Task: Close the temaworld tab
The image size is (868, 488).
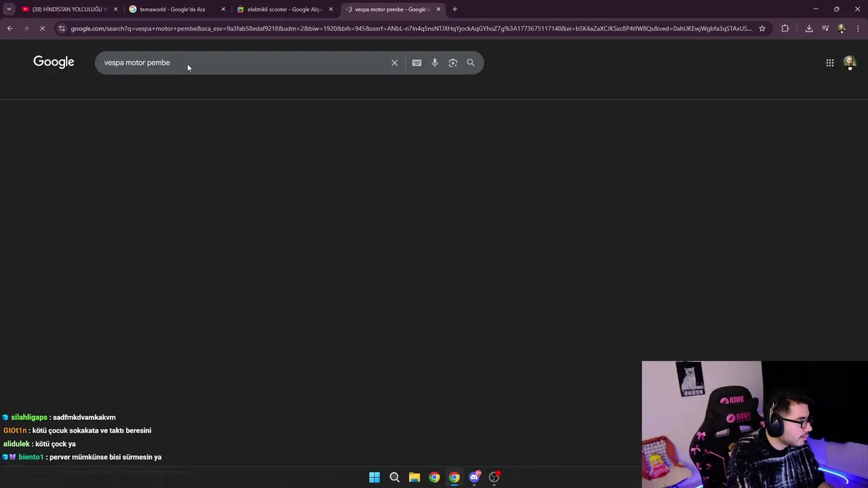Action: click(223, 9)
